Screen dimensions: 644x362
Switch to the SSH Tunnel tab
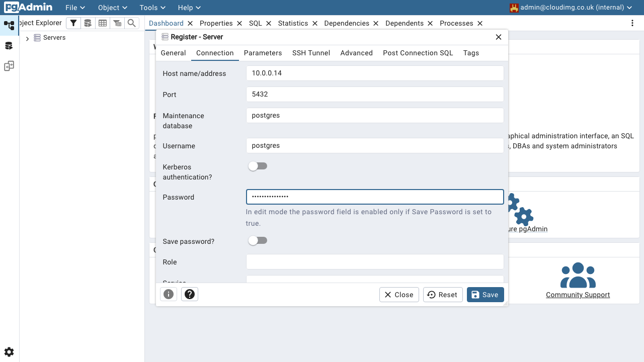(311, 53)
